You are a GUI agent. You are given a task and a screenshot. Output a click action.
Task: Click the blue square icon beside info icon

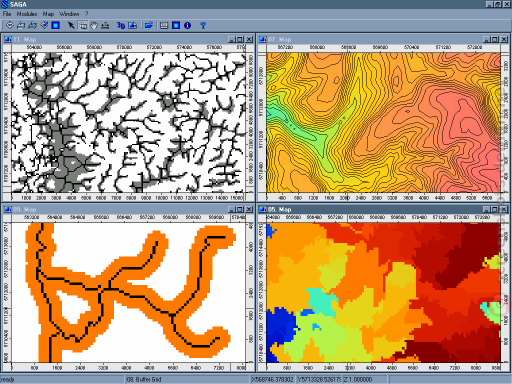pos(176,25)
